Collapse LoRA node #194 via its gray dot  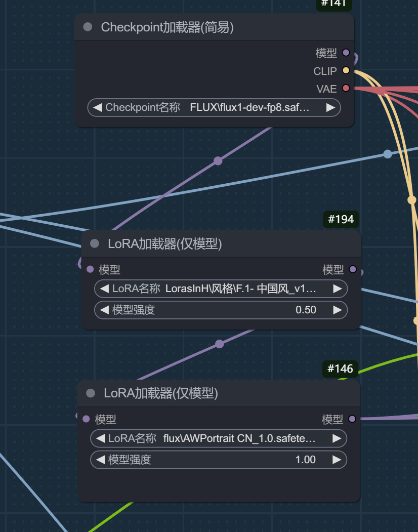pos(95,243)
